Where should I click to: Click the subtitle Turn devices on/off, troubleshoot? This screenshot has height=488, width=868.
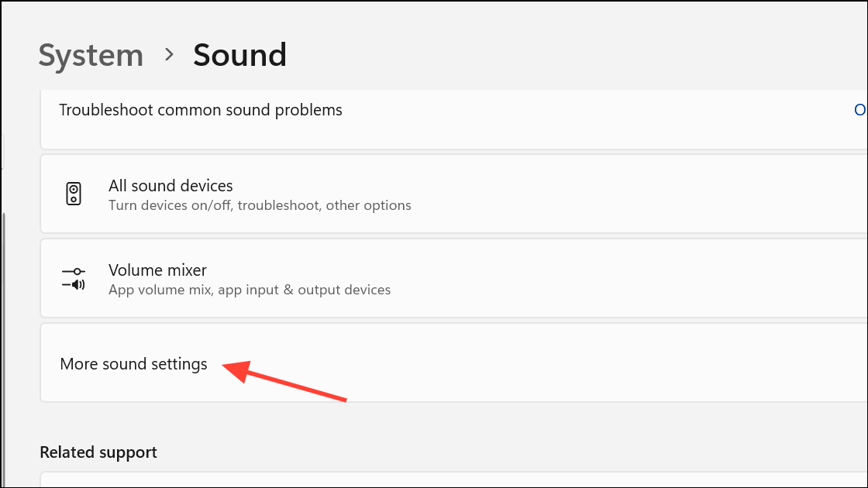pos(259,204)
